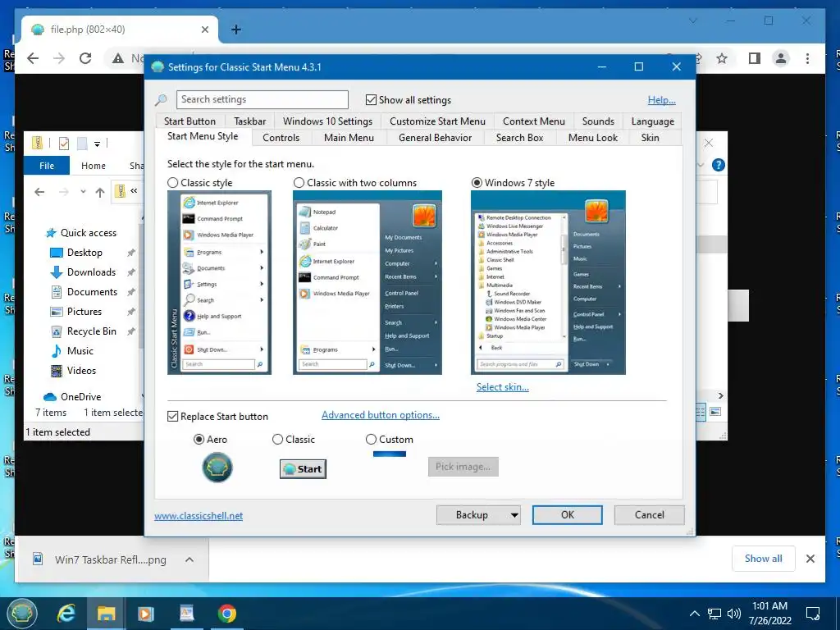Open the Help link
The height and width of the screenshot is (630, 840).
click(x=662, y=99)
